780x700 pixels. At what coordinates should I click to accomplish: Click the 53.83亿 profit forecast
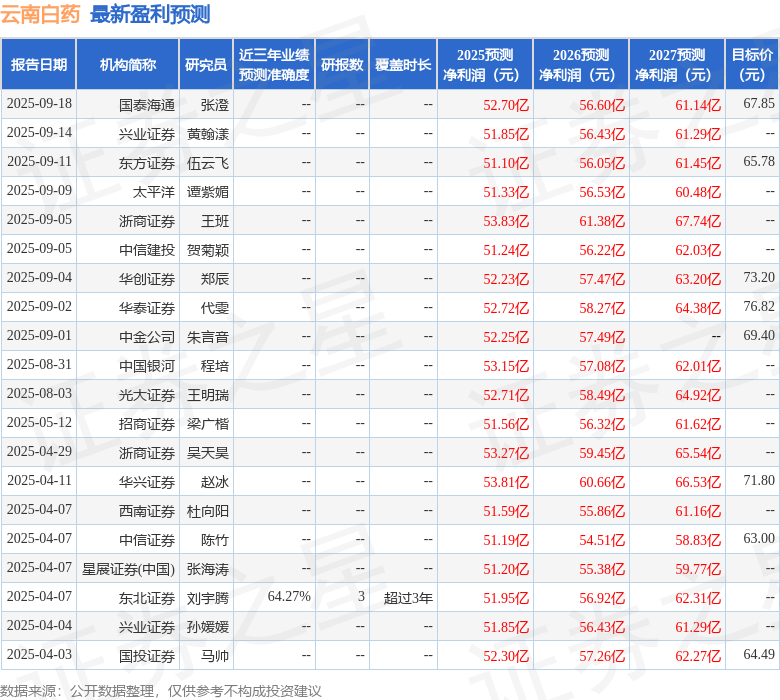click(x=506, y=221)
